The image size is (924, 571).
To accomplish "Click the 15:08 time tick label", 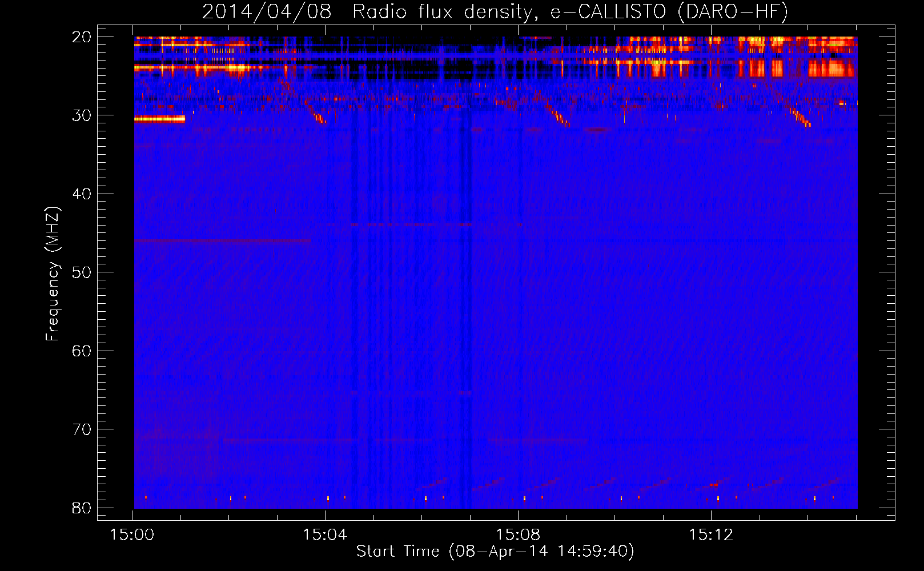I will (x=518, y=535).
